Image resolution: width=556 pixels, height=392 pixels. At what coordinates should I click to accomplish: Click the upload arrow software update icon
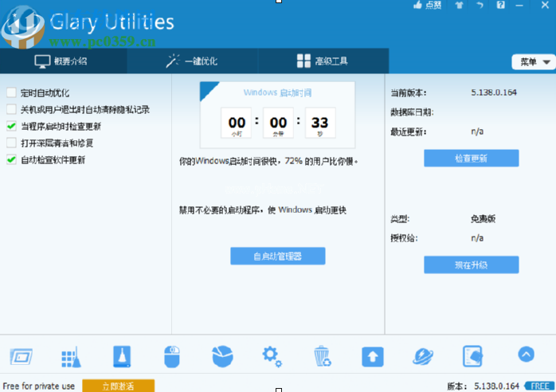pyautogui.click(x=372, y=355)
